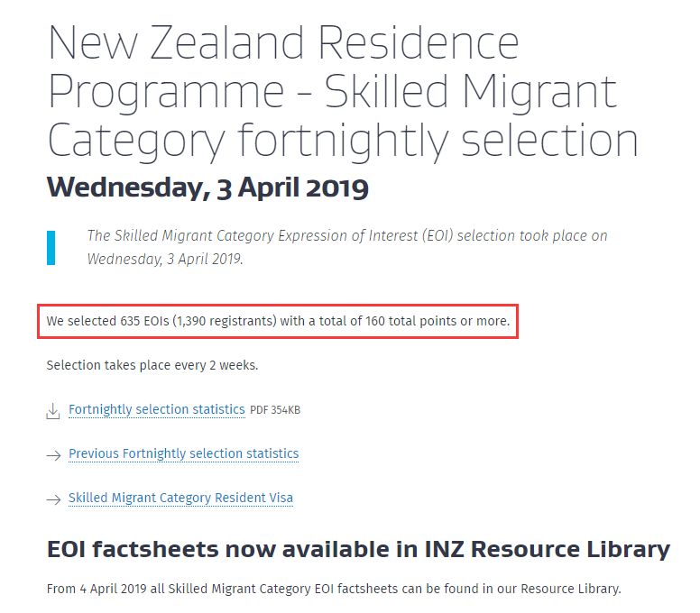
Task: Click the download icon beside Fortnightly selection statistics
Action: pyautogui.click(x=52, y=411)
